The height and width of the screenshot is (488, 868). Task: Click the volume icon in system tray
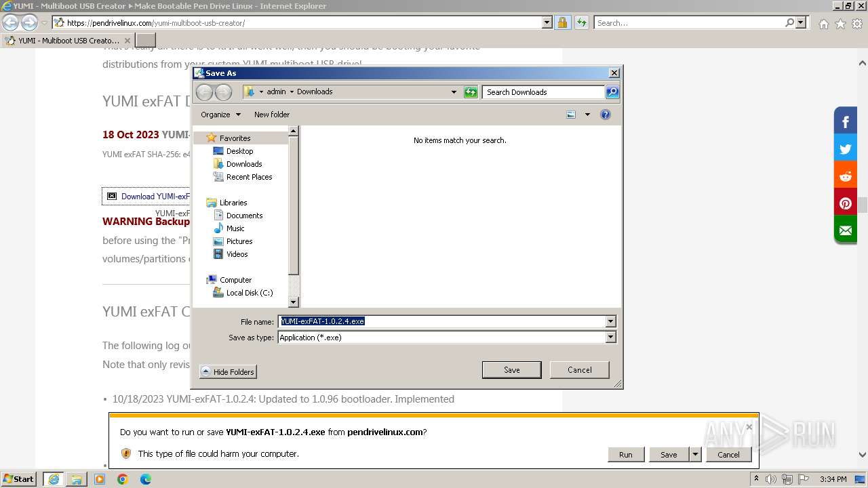tap(771, 479)
